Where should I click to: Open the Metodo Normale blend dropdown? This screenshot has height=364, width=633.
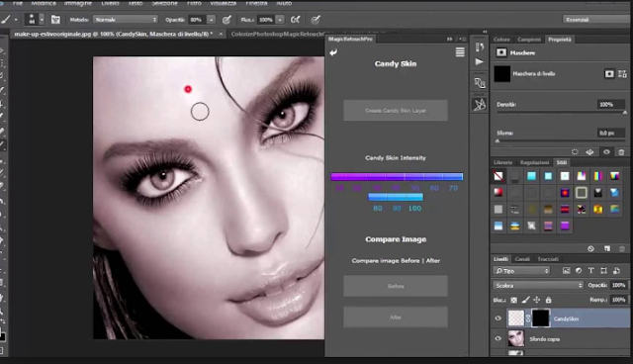126,20
